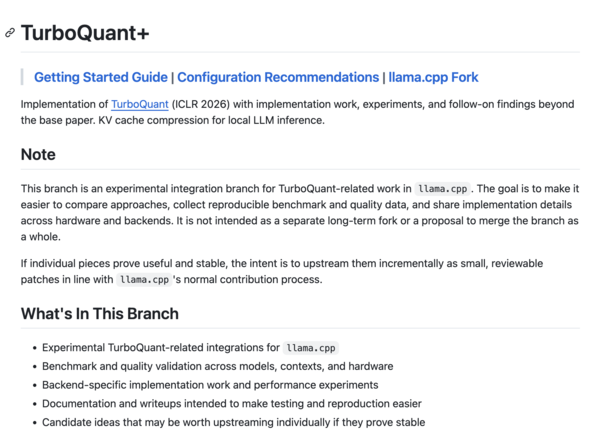Screen dimensions: 600x444
Task: Click the 'Backend-specific implementation work' bullet item
Action: tap(210, 385)
